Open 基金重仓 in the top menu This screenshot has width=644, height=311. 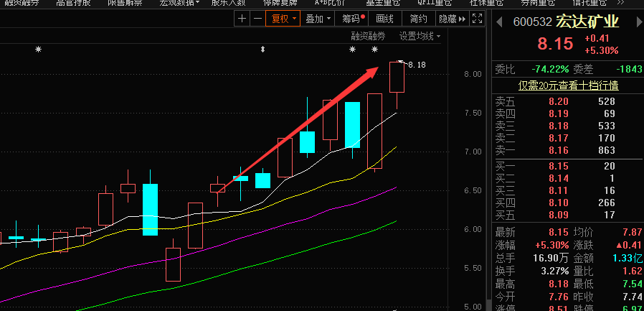pos(383,2)
